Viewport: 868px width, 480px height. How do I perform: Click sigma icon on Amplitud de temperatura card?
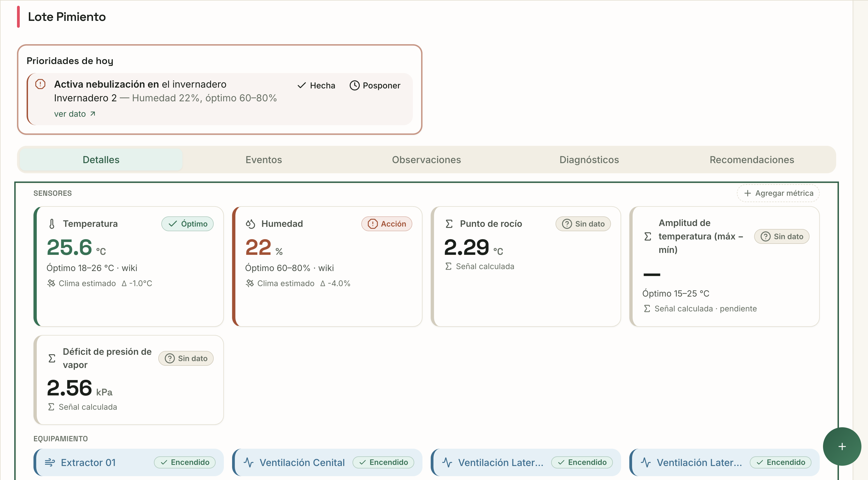pos(648,236)
